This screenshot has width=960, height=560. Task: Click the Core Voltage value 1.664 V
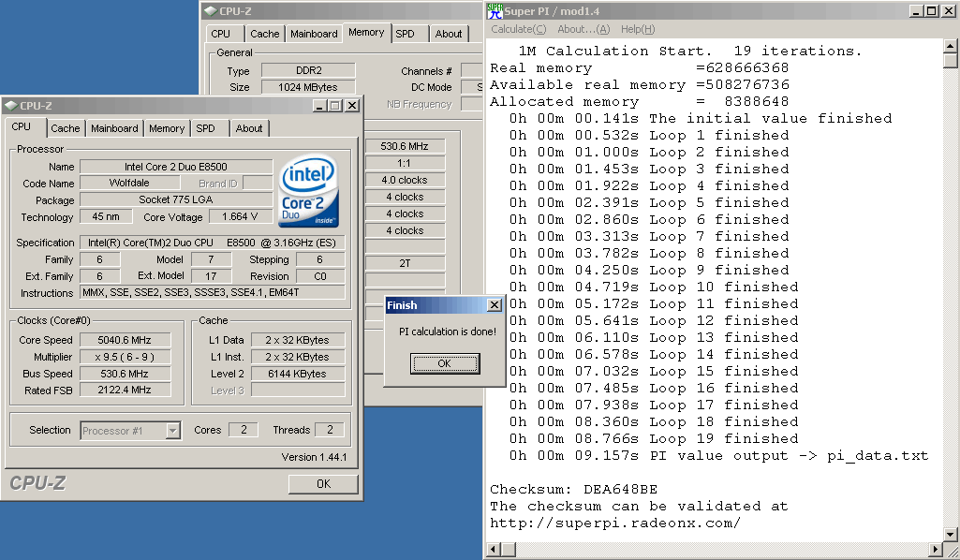pyautogui.click(x=240, y=216)
